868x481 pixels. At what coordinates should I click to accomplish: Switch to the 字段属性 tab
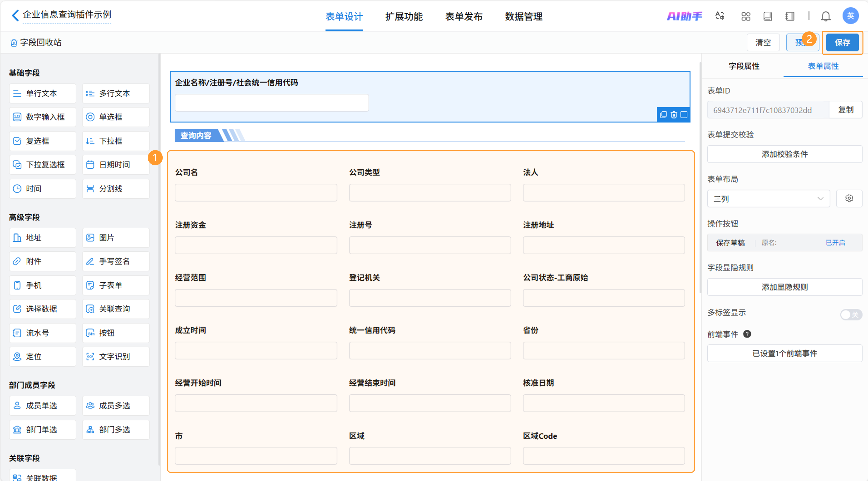pos(744,66)
